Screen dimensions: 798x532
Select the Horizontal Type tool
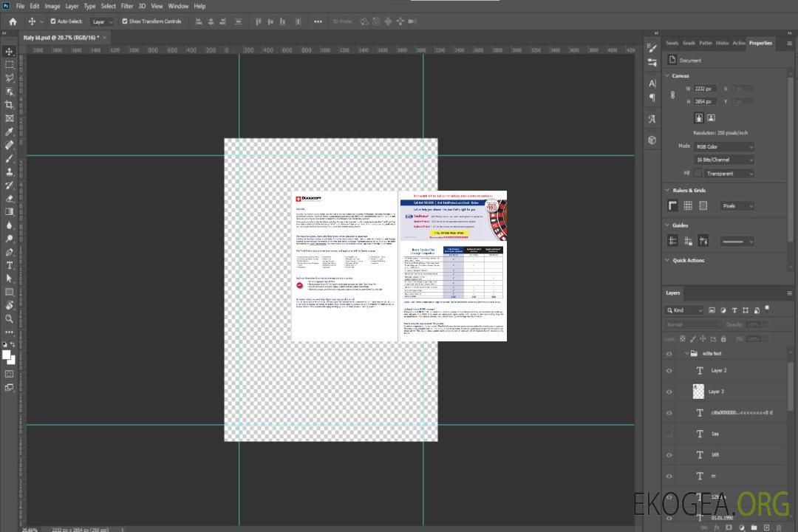click(x=9, y=265)
